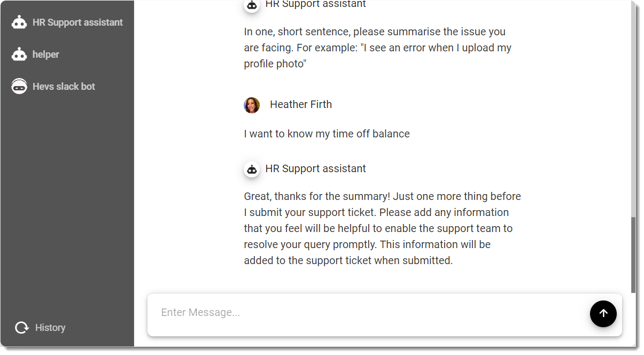Click the helper bot robot icon
The image size is (644, 355).
pos(19,54)
